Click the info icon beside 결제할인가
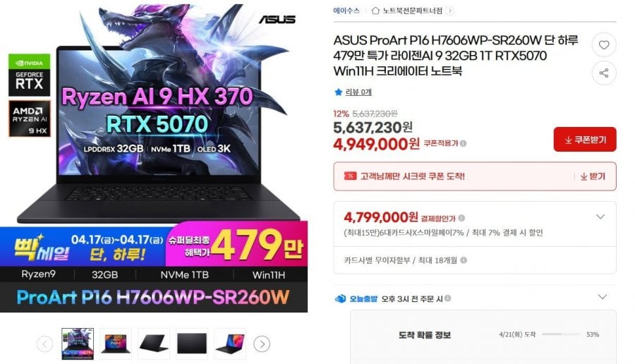The image size is (635, 364). click(461, 218)
